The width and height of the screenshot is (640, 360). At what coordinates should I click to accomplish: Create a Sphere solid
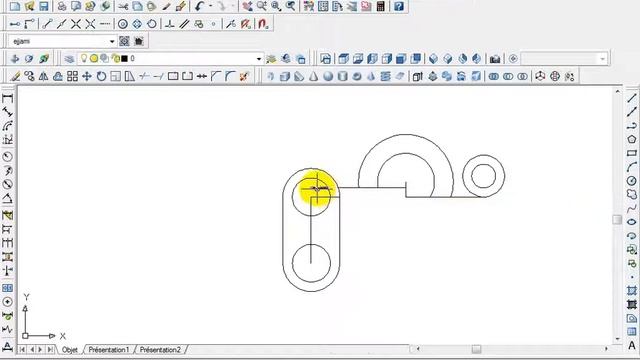coord(328,76)
